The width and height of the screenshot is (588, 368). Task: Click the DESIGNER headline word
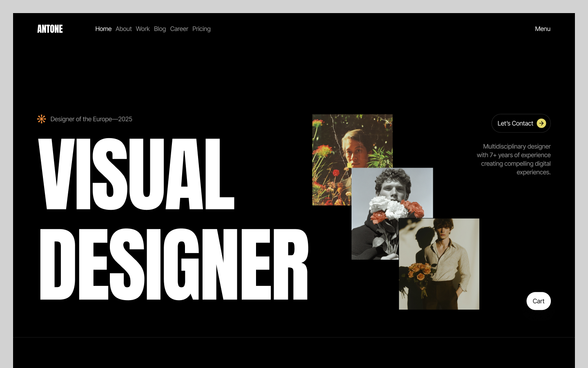click(174, 264)
